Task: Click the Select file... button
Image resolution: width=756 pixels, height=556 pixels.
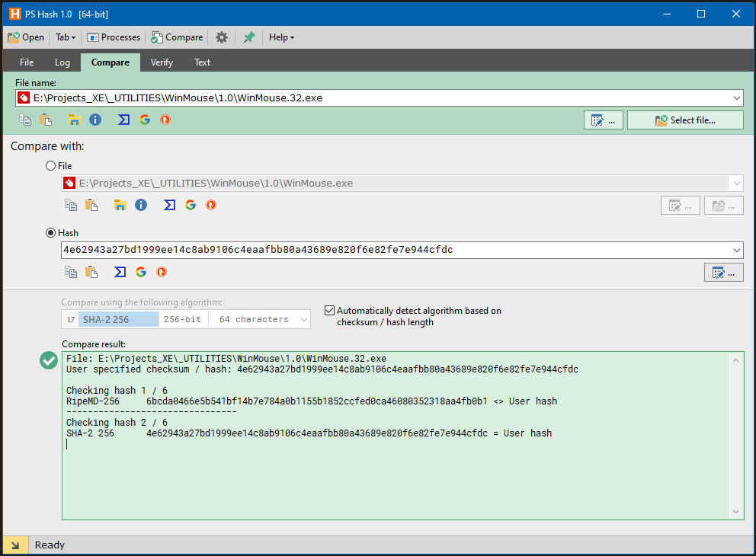Action: coord(685,120)
